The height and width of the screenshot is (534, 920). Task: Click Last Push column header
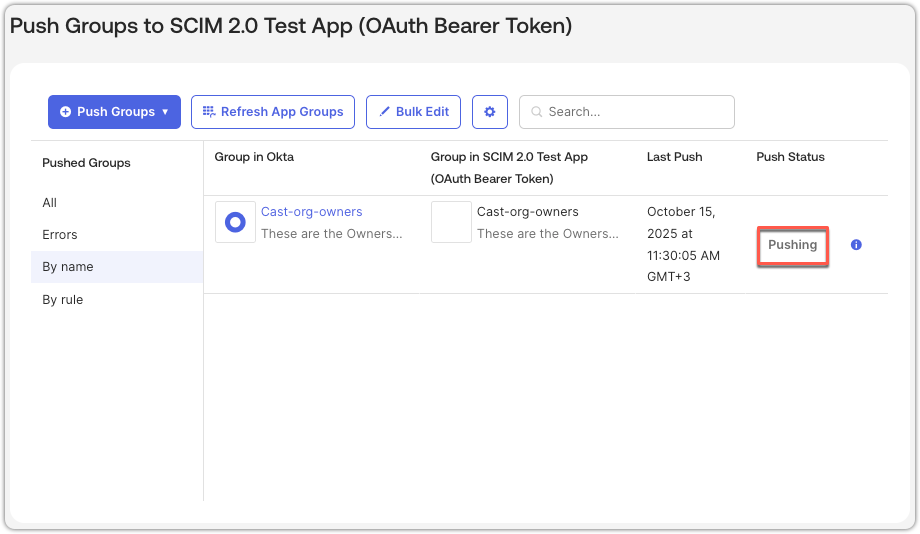(x=674, y=157)
